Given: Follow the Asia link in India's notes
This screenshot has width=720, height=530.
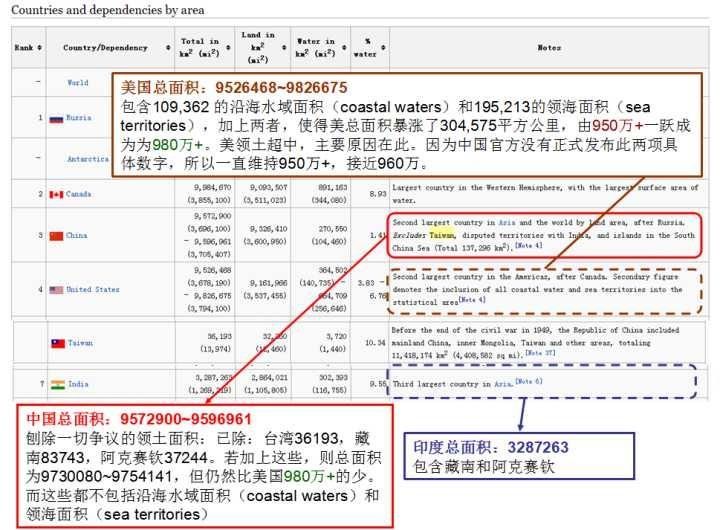Looking at the screenshot, I should pos(503,384).
